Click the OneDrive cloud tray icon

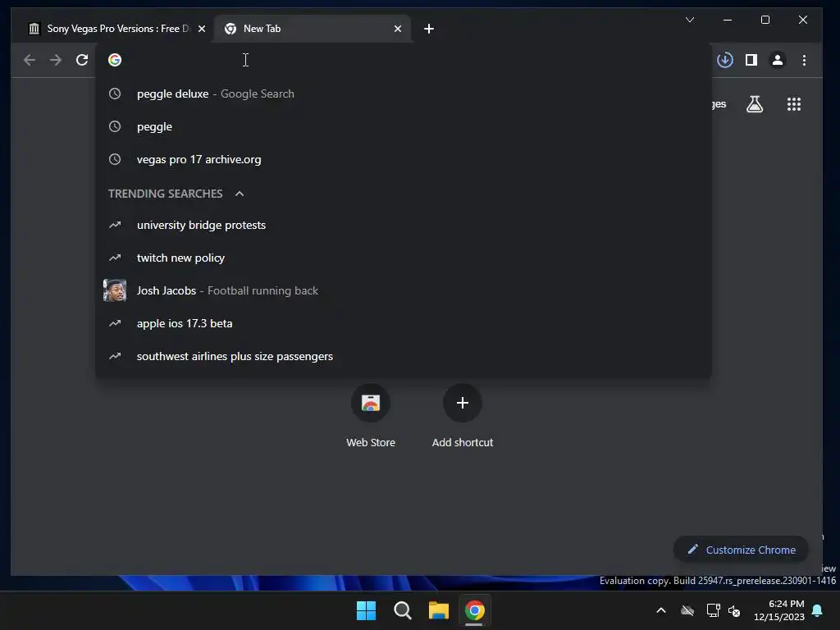tap(687, 610)
